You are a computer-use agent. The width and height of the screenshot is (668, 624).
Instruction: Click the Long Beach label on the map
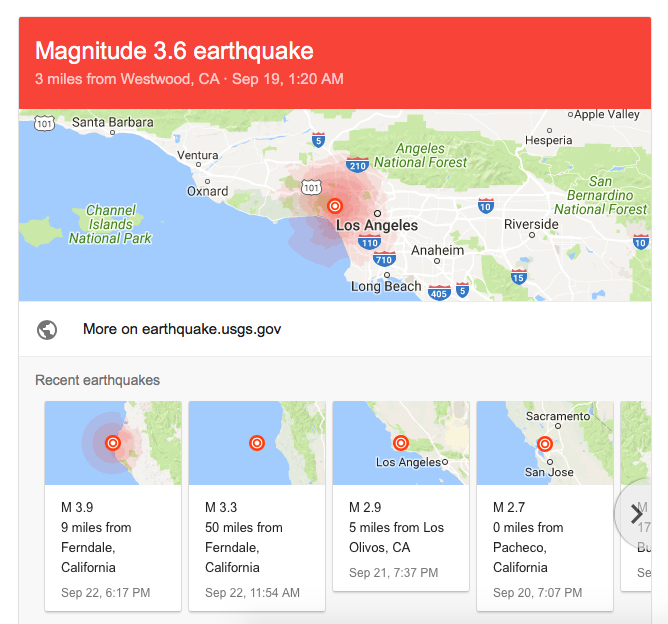(386, 287)
